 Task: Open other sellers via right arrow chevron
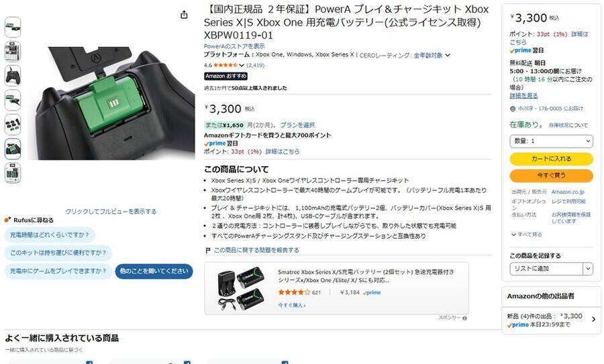594,319
